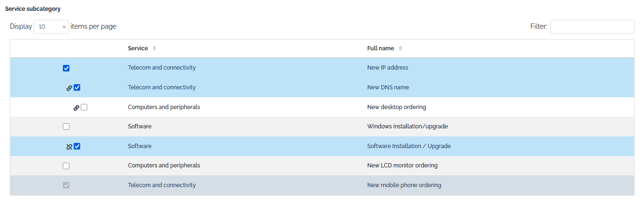Screen dimensions: 644x205
Task: Uncheck the New DNS name checkbox
Action: click(x=77, y=87)
